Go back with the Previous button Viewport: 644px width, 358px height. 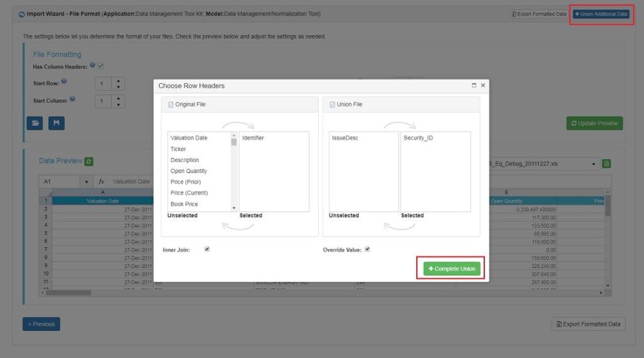point(42,324)
